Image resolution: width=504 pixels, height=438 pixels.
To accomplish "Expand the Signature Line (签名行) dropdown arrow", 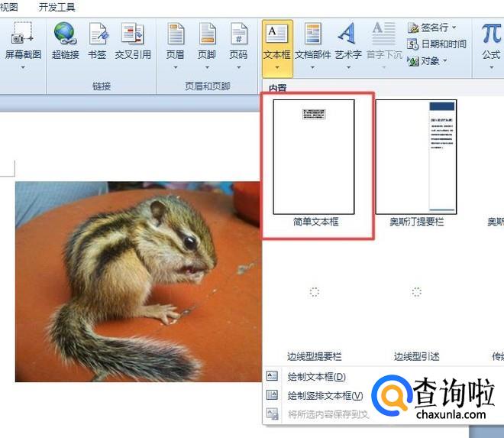I will pos(454,28).
